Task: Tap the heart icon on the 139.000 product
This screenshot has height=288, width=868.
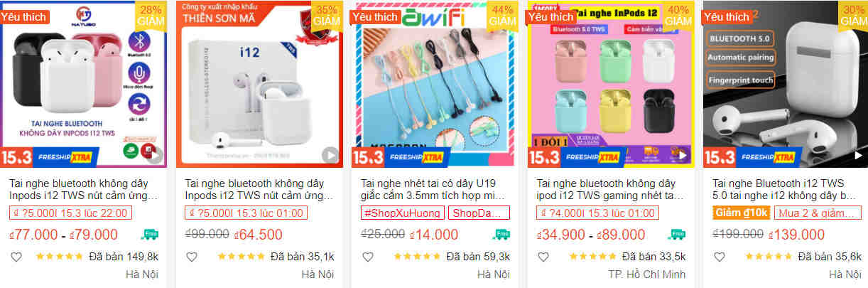Action: pyautogui.click(x=719, y=257)
